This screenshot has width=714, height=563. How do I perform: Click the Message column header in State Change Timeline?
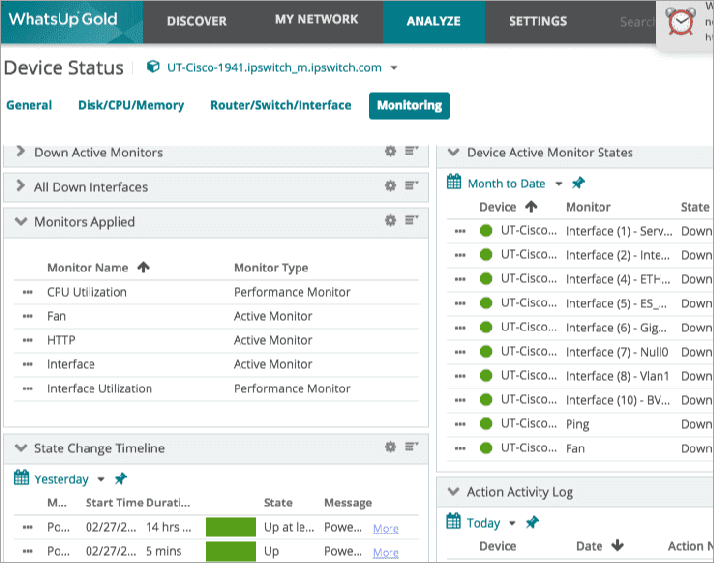click(x=348, y=502)
